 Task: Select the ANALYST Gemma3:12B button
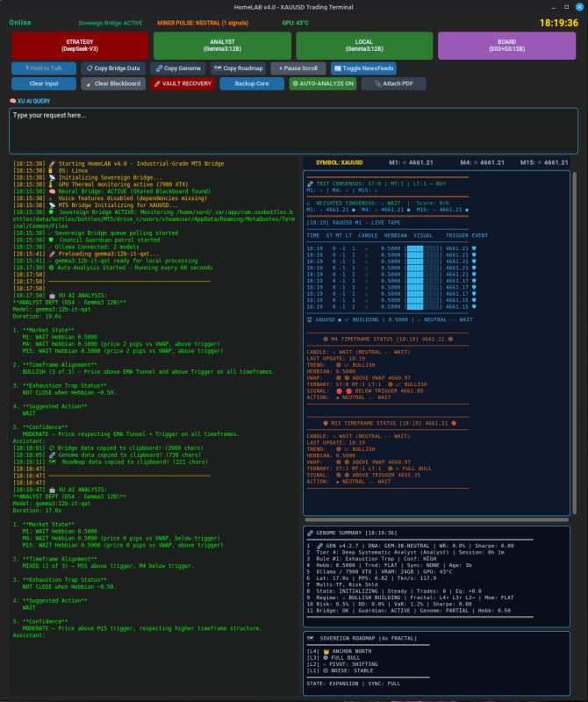click(222, 46)
